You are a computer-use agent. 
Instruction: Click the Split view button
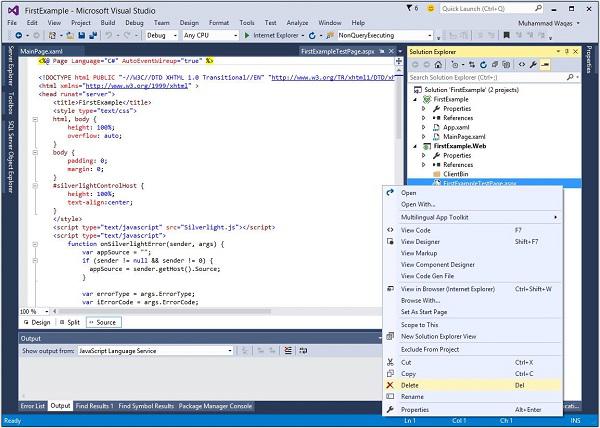coord(72,322)
